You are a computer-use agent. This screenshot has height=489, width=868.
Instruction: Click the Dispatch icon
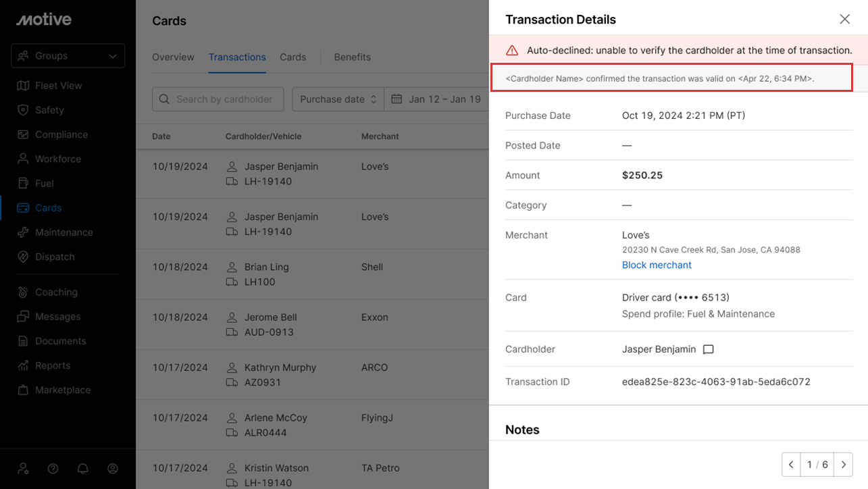pos(24,257)
